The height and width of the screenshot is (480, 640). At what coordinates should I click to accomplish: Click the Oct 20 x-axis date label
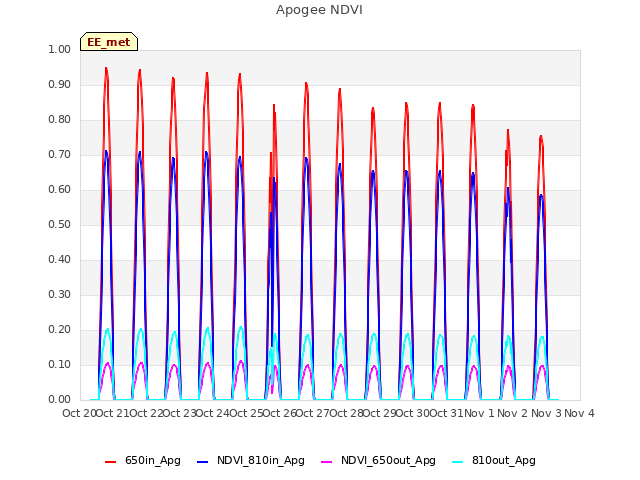click(x=79, y=413)
